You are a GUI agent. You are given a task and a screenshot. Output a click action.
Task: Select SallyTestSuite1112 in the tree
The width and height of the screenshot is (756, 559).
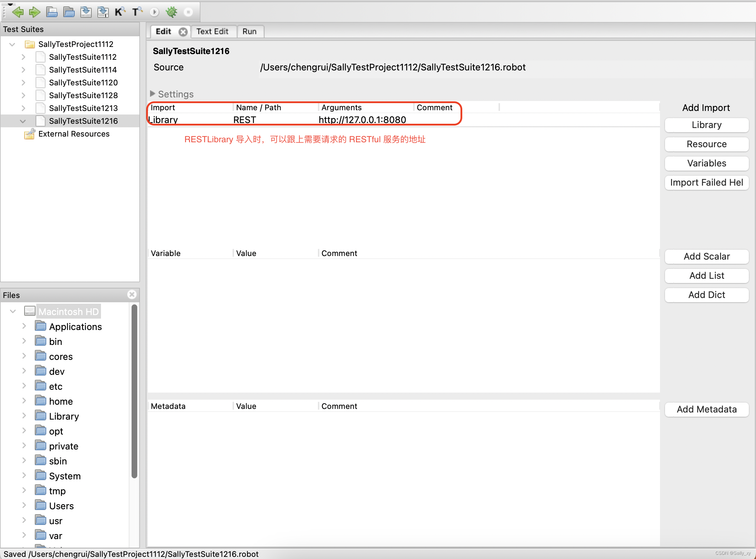[82, 57]
